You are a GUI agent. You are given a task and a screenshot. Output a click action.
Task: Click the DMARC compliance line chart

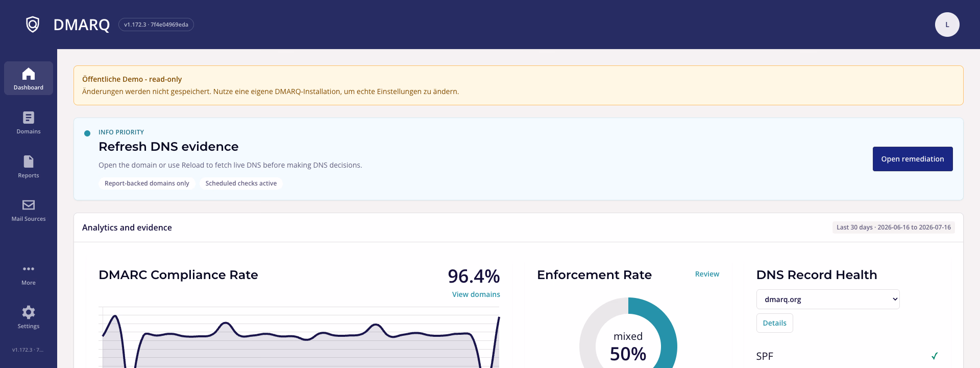(299, 337)
